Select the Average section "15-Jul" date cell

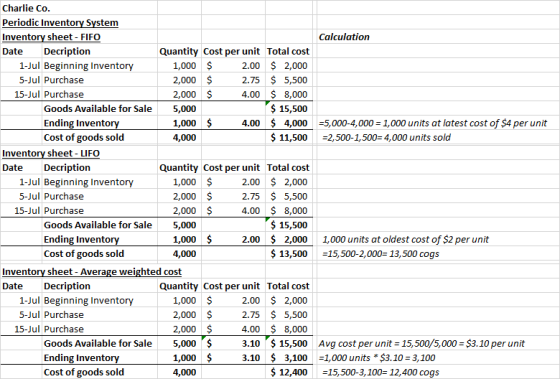(27, 329)
